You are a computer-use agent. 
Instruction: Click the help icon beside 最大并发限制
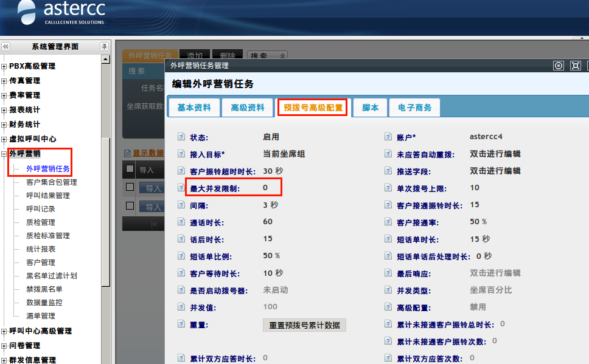point(181,188)
